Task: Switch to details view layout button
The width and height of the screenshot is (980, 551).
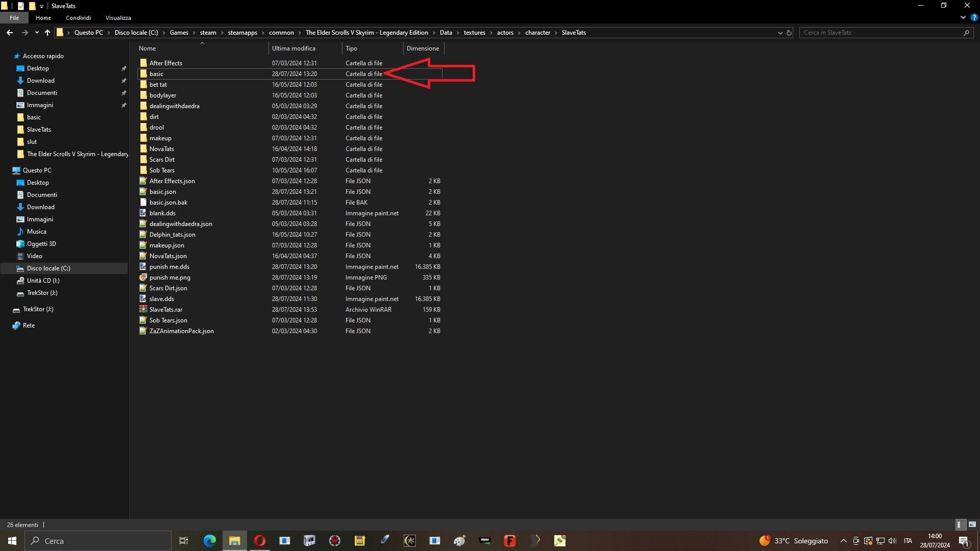Action: pyautogui.click(x=960, y=524)
